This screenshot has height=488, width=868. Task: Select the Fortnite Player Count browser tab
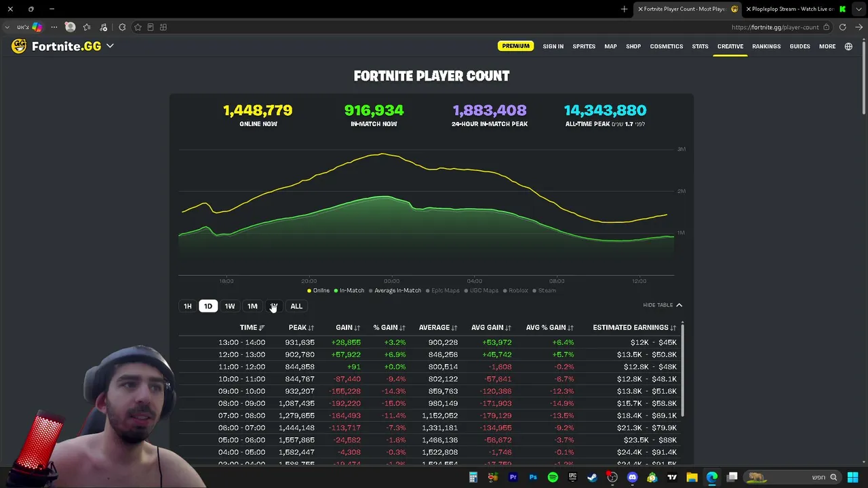[x=688, y=9]
